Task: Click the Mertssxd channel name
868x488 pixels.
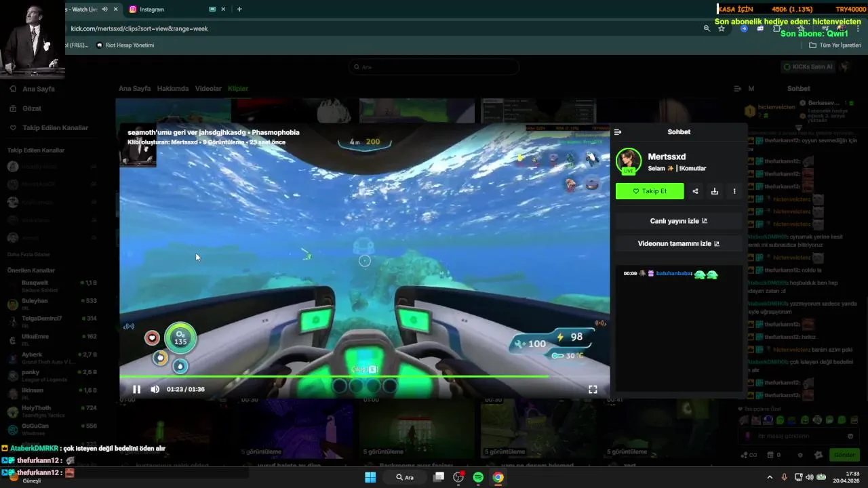Action: pyautogui.click(x=667, y=157)
